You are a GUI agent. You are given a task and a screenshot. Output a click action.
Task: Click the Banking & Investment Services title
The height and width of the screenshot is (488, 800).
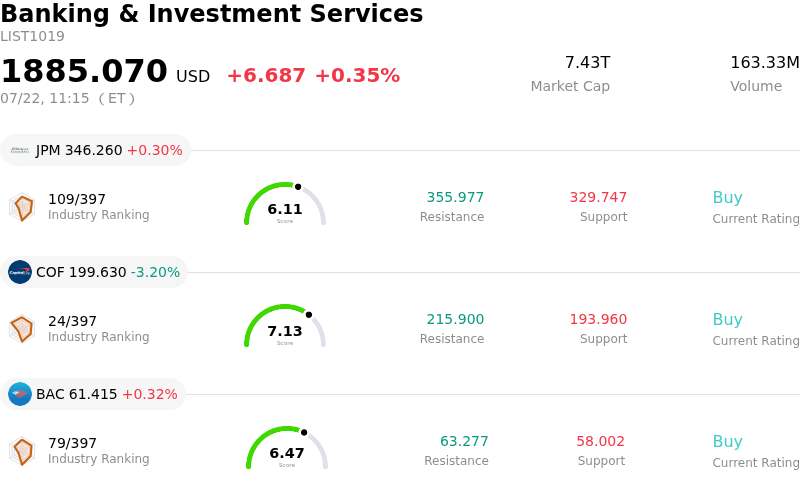click(x=212, y=14)
